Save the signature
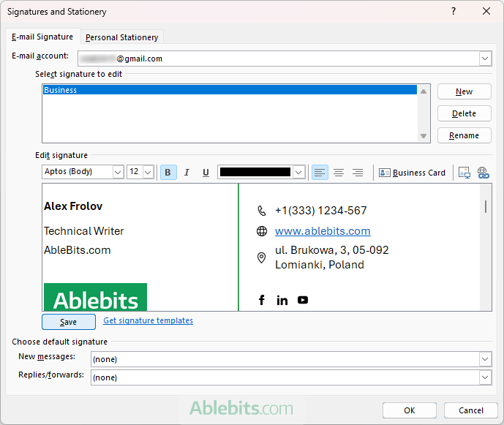504x425 pixels. click(x=69, y=322)
